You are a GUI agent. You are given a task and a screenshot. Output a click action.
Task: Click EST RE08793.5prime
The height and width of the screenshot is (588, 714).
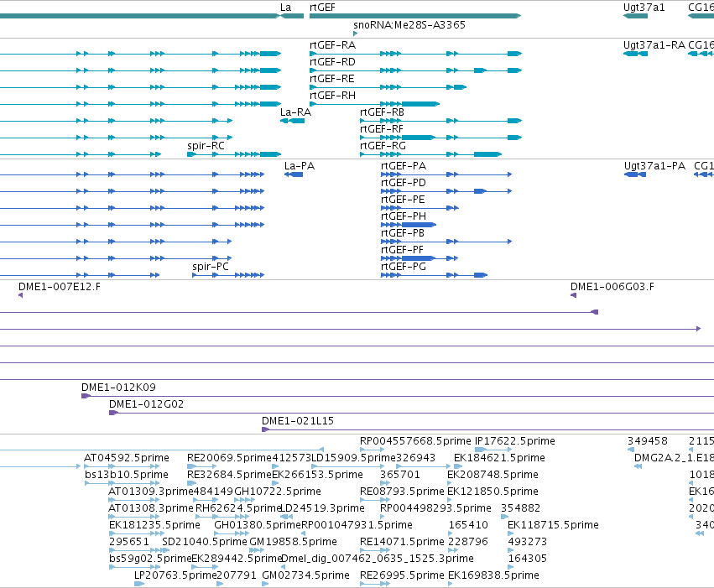click(402, 492)
